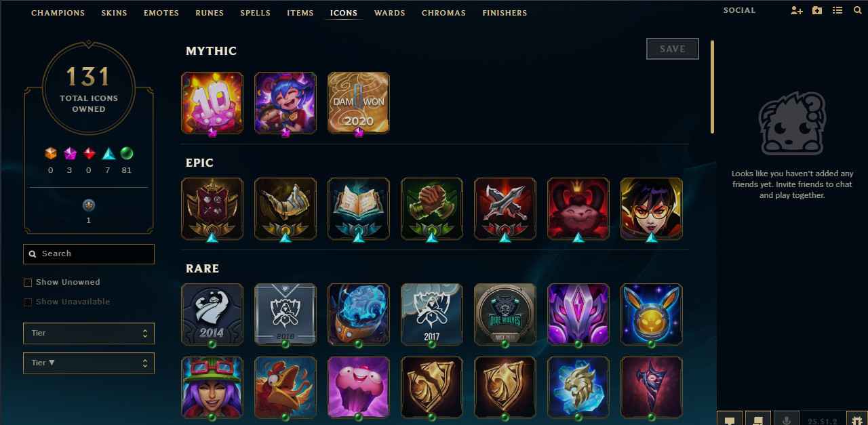Expand the Tier ▼ sort dropdown
Viewport: 868px width, 425px height.
click(x=89, y=363)
